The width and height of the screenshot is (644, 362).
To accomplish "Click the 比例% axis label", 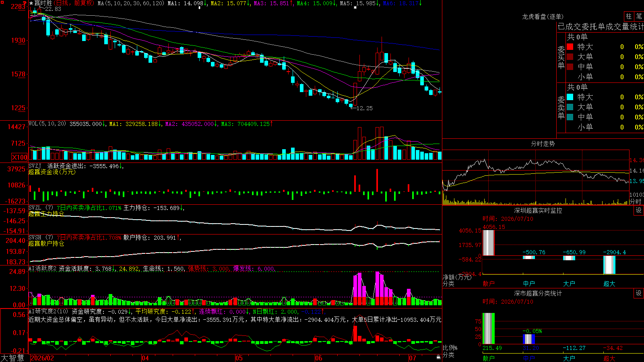I will (x=450, y=348).
